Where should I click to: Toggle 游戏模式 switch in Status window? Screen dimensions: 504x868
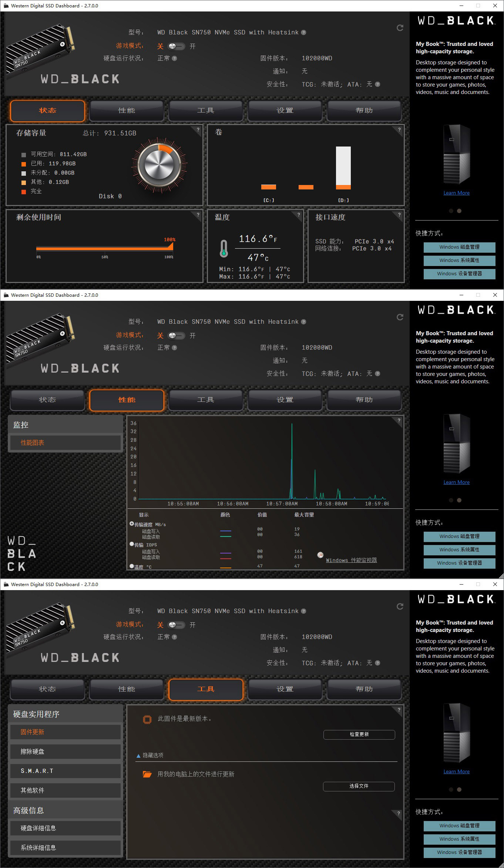click(176, 46)
